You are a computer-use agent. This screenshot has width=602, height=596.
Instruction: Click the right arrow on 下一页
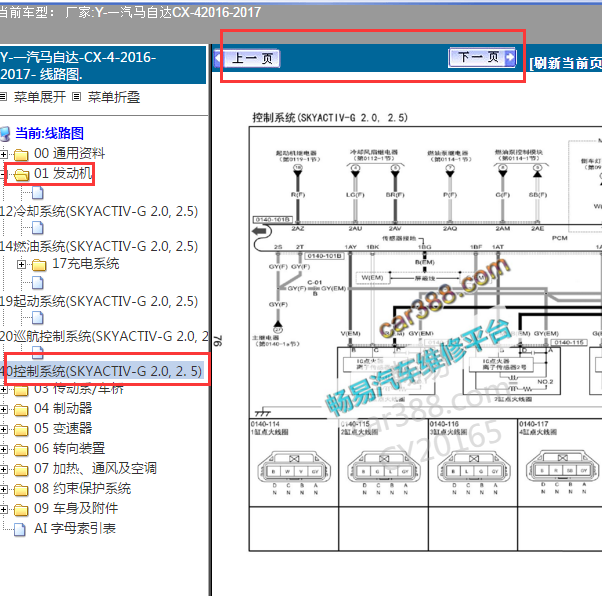510,58
